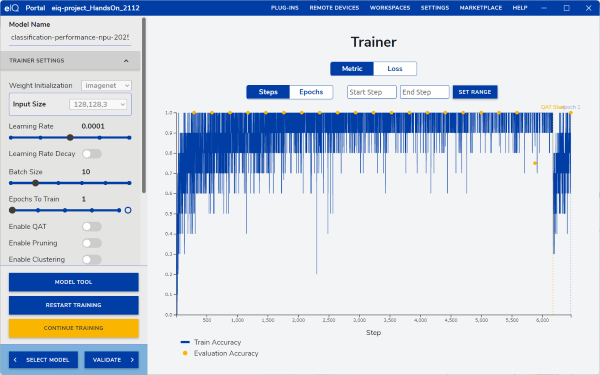Click Train Accuracy legend marker
Screen dimensions: 600x375
point(185,342)
